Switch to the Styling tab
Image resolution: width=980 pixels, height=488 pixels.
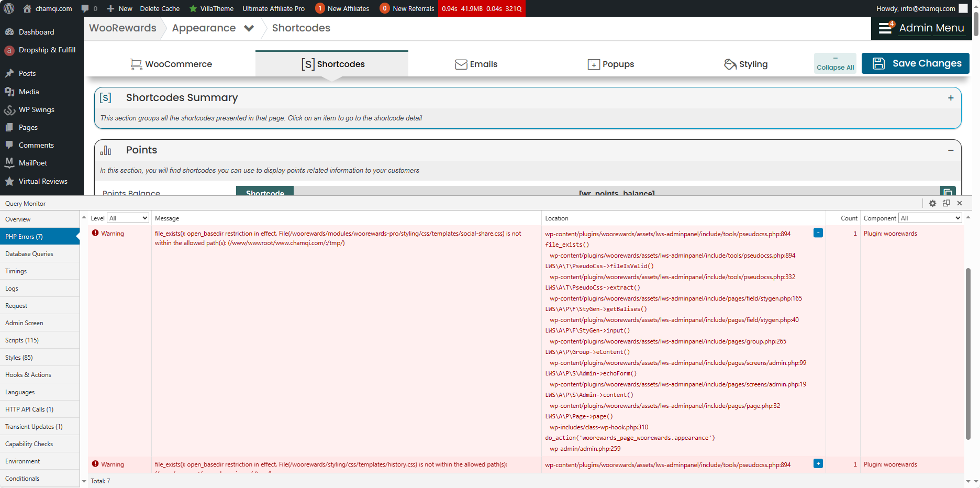point(746,64)
